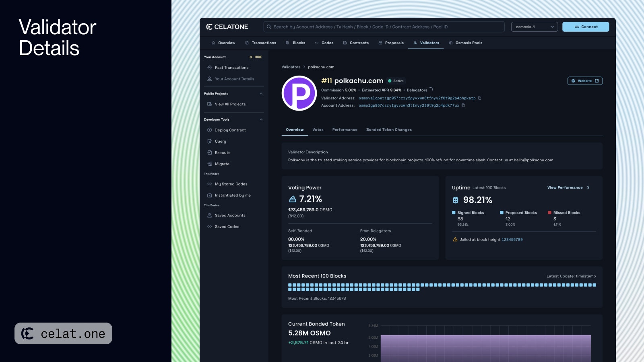Click the Execute icon in sidebar
This screenshot has width=644, height=362.
209,152
